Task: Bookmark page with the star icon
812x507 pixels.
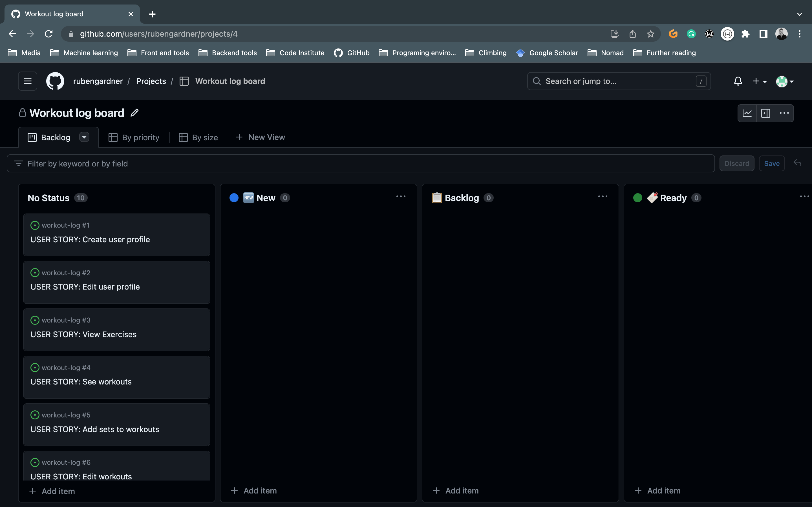Action: pyautogui.click(x=651, y=34)
